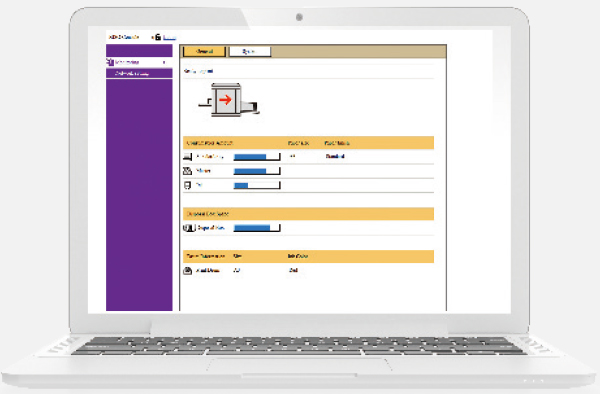Viewport: 600px width, 394px height.
Task: Expand the small arrow on the white sidebar row
Action: coord(164,62)
